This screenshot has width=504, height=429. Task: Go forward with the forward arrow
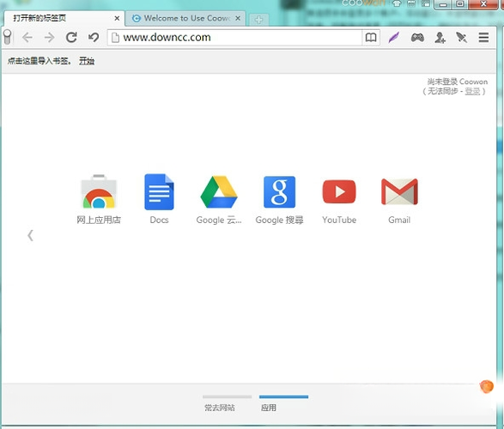pos(49,38)
